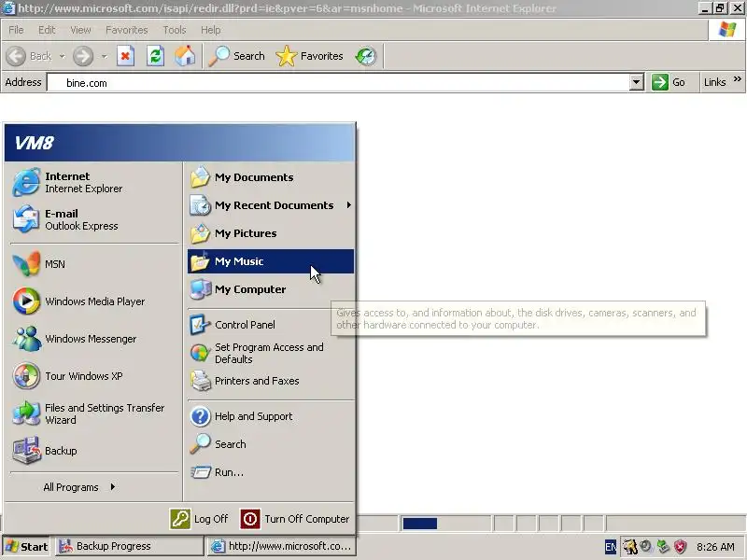Open My Pictures folder
Viewport: 747px width, 560px height.
271,233
